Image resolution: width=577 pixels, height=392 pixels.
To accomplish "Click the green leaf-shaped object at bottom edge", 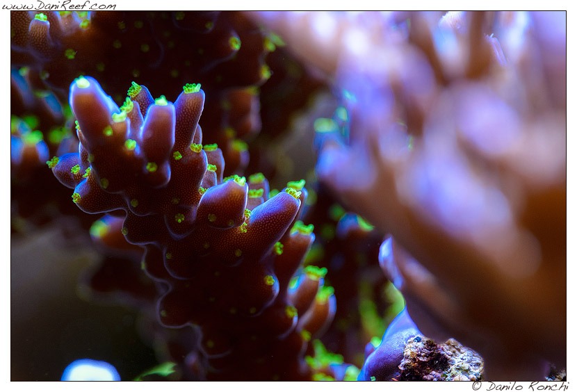I will [157, 372].
